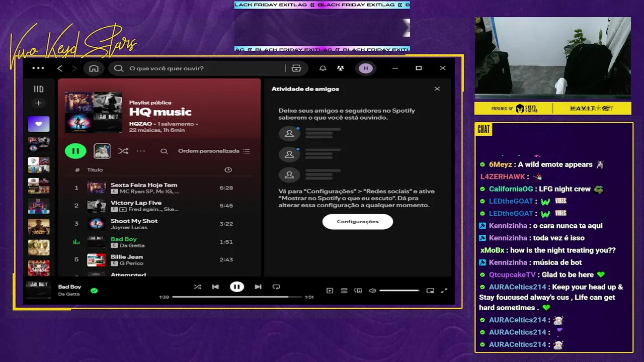Search within the playlist using the magnifier icon
The height and width of the screenshot is (362, 644).
[x=164, y=151]
